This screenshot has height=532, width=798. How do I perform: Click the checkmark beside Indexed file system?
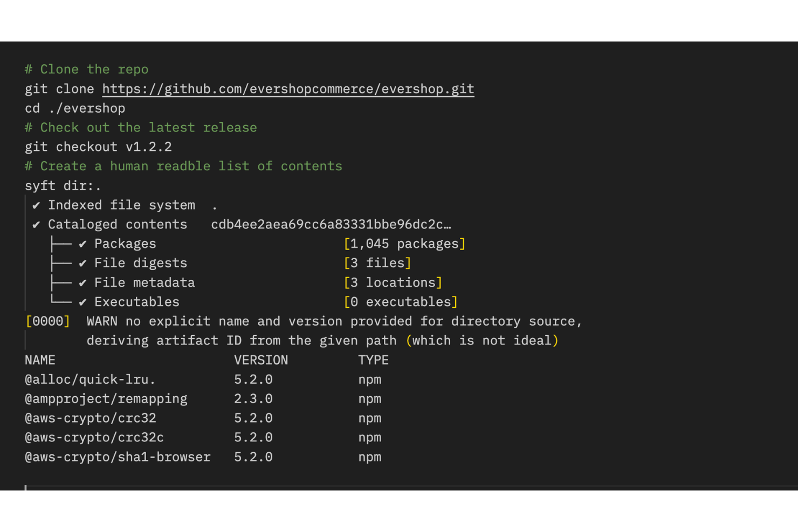[x=36, y=205]
